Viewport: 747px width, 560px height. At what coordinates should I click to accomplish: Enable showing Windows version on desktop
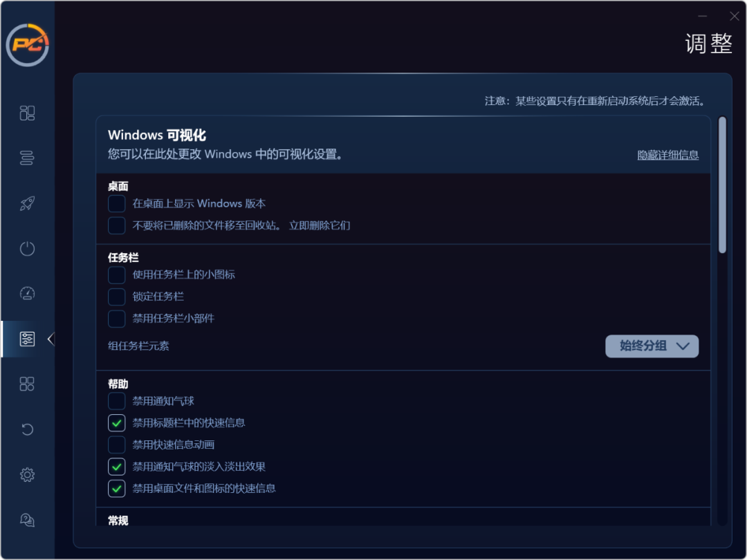click(117, 204)
